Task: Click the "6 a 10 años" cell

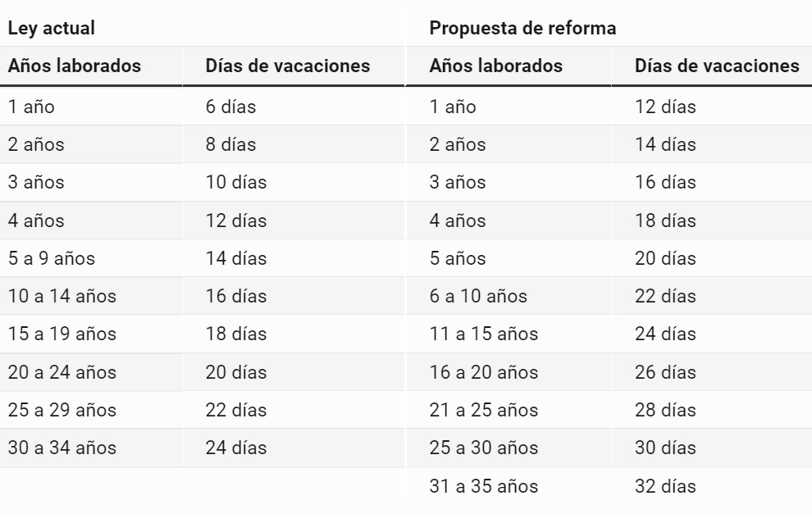Action: (x=478, y=297)
